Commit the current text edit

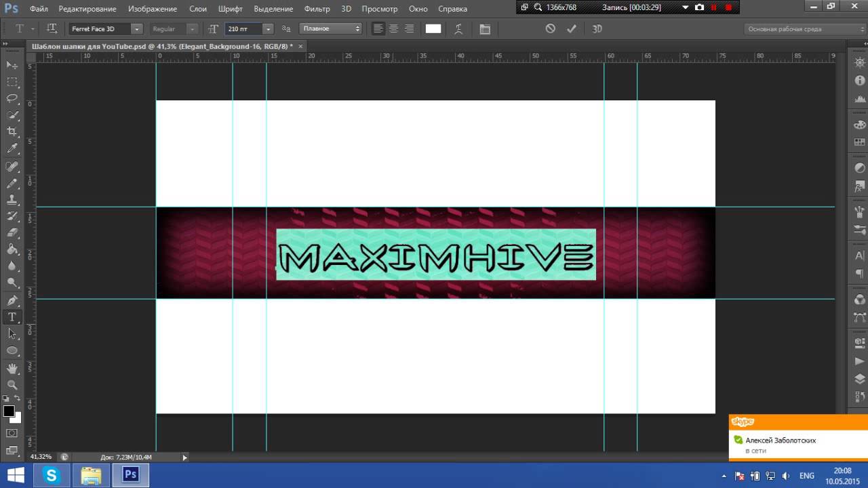[x=572, y=28]
